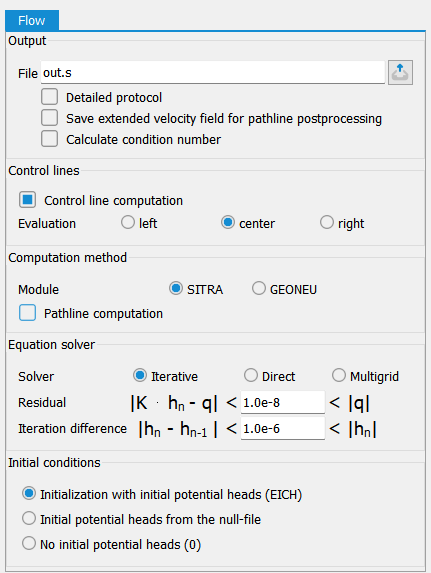Select the Iterative solver
The image size is (431, 573).
point(140,376)
